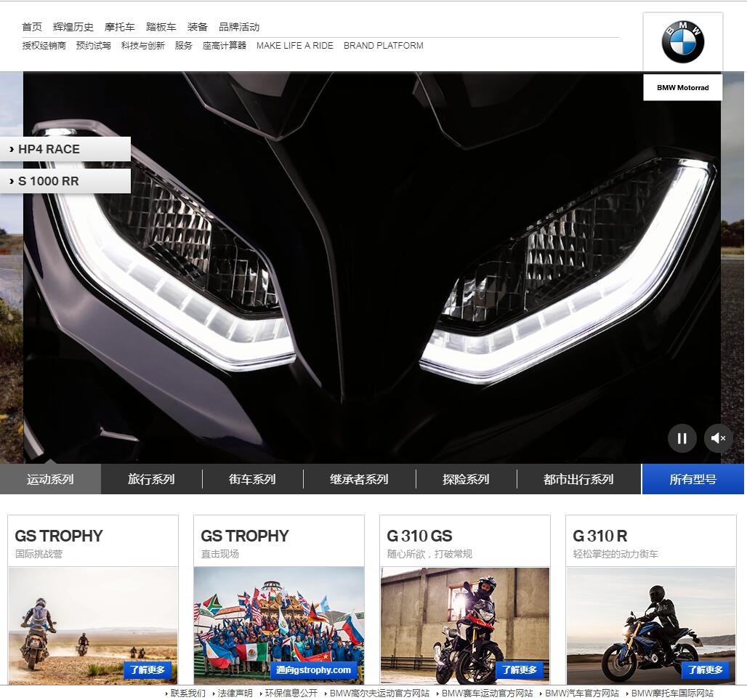Screen dimensions: 747x700
Task: Switch to 街车系列 tab
Action: (252, 479)
